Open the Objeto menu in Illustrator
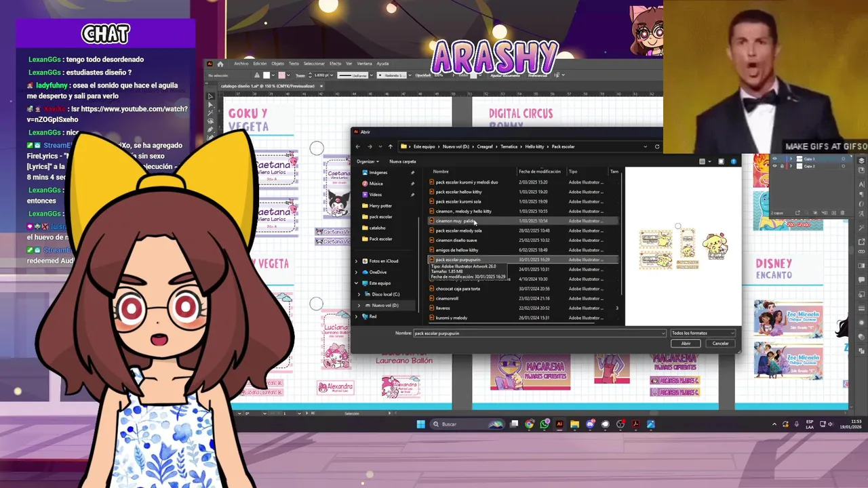The height and width of the screenshot is (488, 868). point(277,64)
